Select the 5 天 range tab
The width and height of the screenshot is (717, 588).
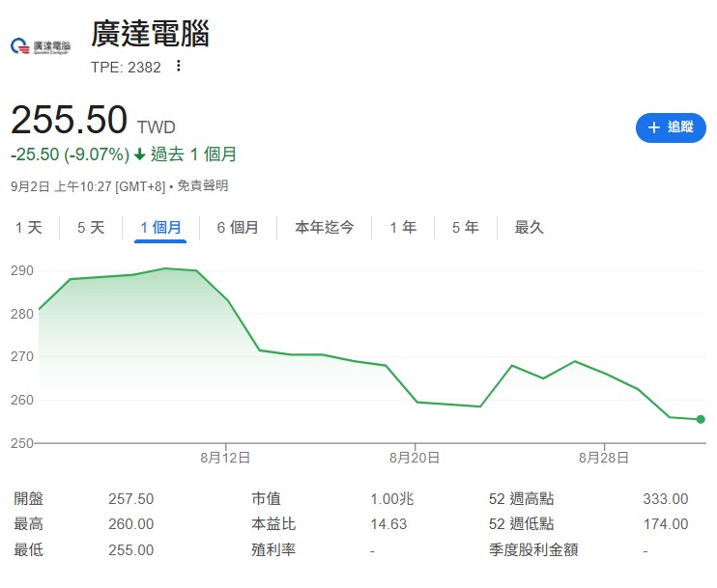coord(91,227)
